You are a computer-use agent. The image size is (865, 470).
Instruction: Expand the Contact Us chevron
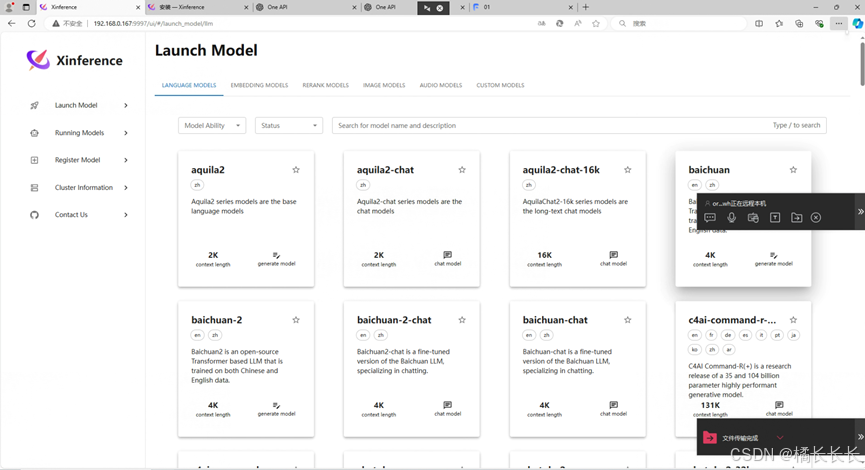coord(126,215)
